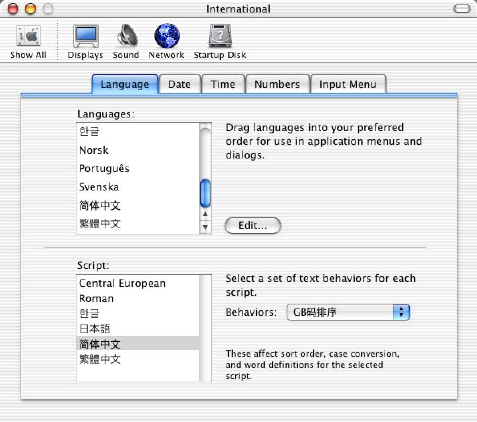Open the Sound speaker icon
This screenshot has height=422, width=477.
click(x=127, y=36)
